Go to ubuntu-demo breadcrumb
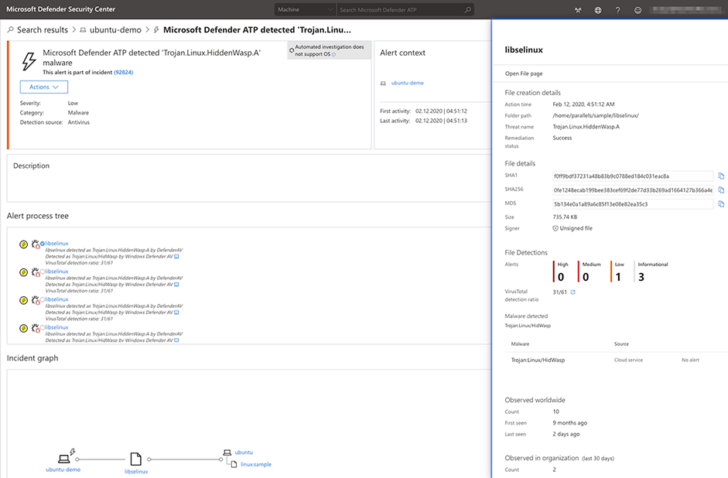The height and width of the screenshot is (478, 728). point(115,30)
